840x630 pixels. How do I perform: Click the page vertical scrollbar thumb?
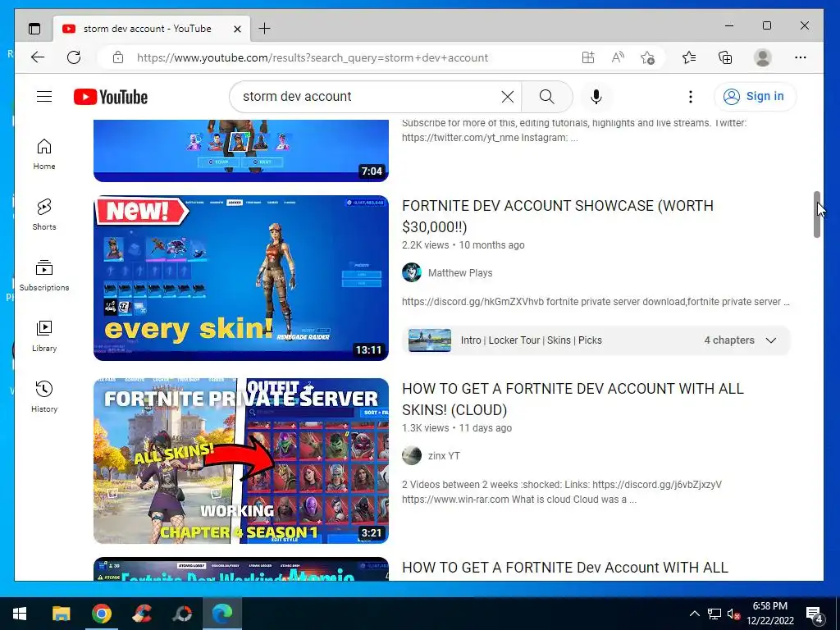(817, 214)
